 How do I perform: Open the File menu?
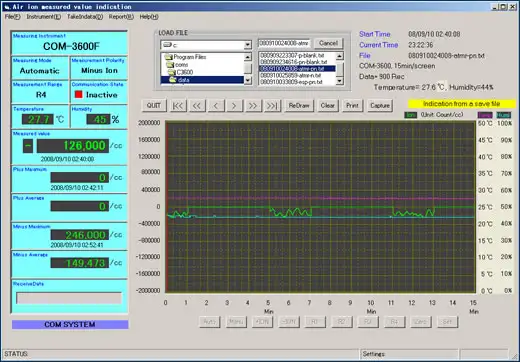pyautogui.click(x=12, y=17)
